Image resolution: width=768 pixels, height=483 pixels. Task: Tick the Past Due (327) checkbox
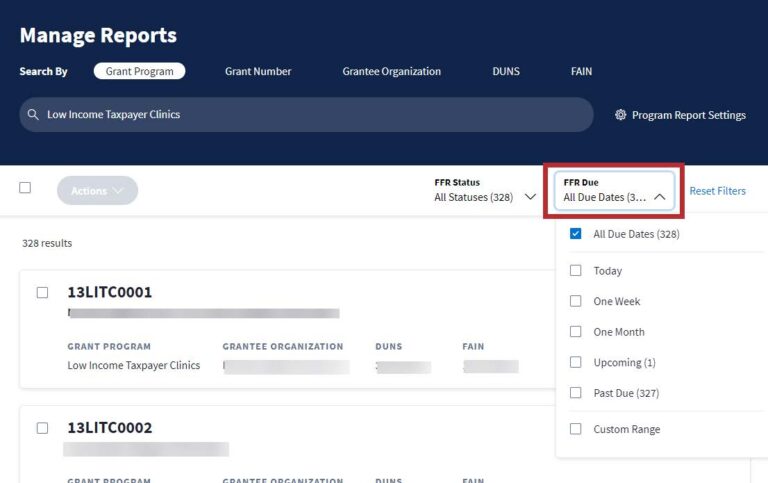[x=575, y=393]
